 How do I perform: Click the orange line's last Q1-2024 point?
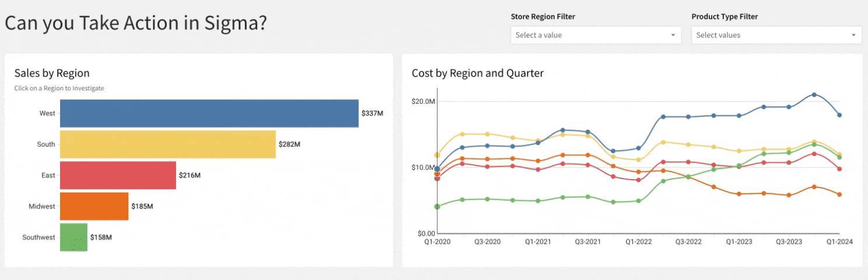tap(839, 194)
